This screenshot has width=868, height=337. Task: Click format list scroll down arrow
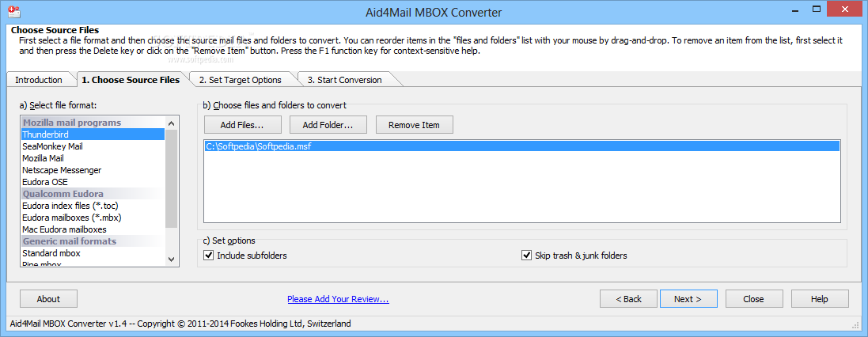pyautogui.click(x=171, y=259)
